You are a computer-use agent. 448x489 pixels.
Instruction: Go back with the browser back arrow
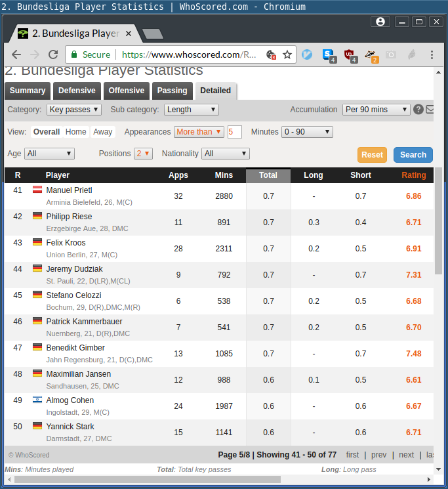tap(16, 55)
